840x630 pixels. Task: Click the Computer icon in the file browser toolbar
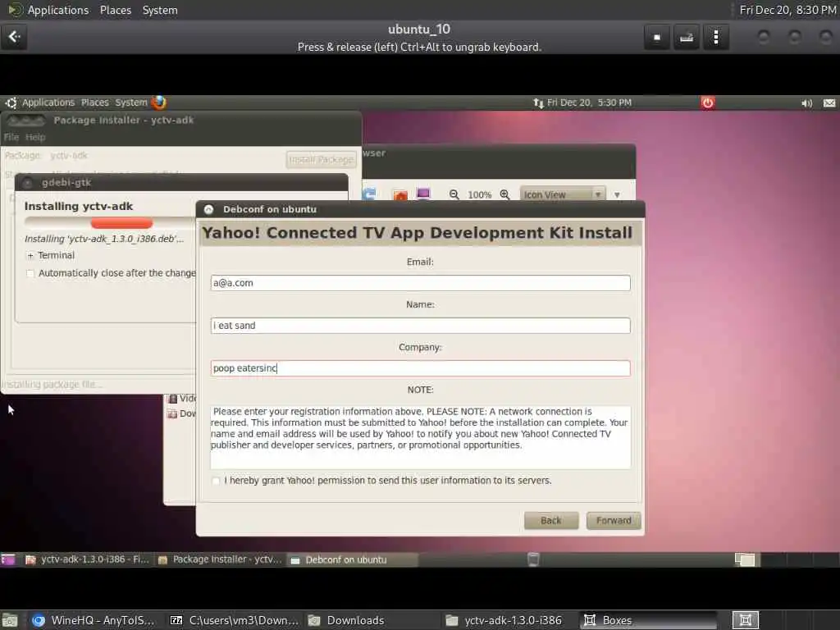click(x=423, y=194)
